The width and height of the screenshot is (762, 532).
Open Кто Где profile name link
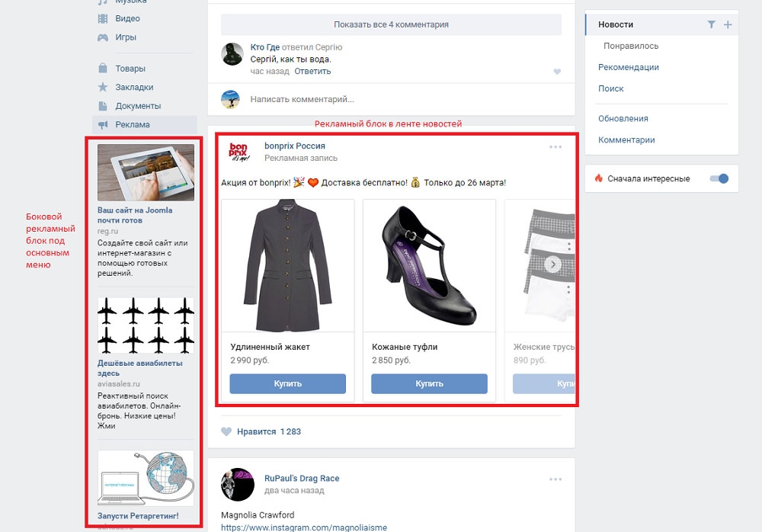[x=265, y=47]
